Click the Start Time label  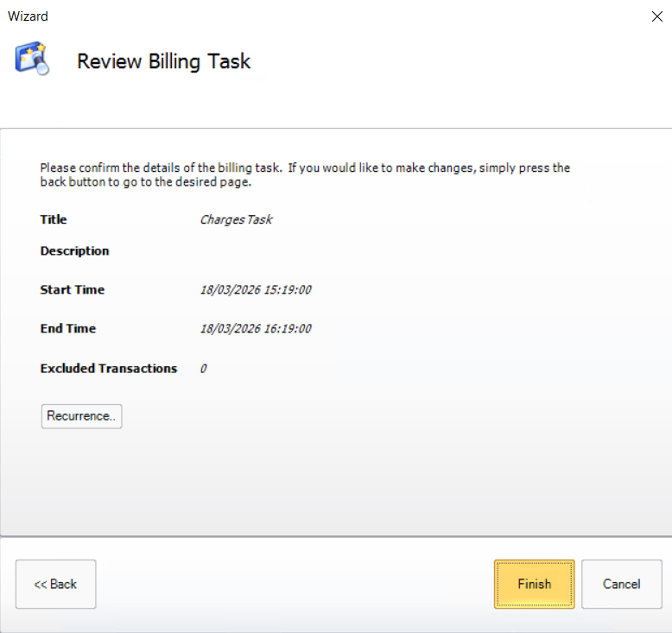(73, 290)
